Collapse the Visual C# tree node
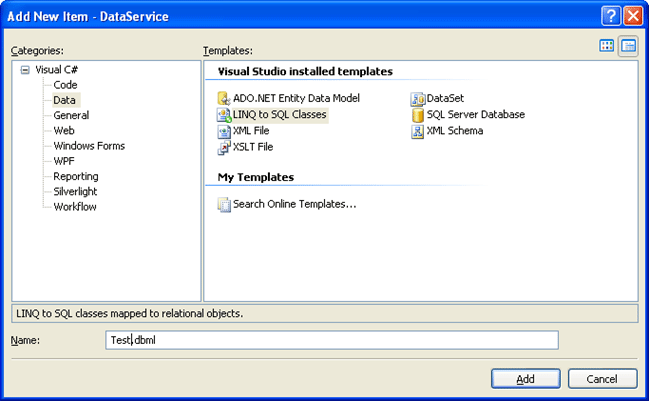The image size is (649, 401). click(x=25, y=70)
